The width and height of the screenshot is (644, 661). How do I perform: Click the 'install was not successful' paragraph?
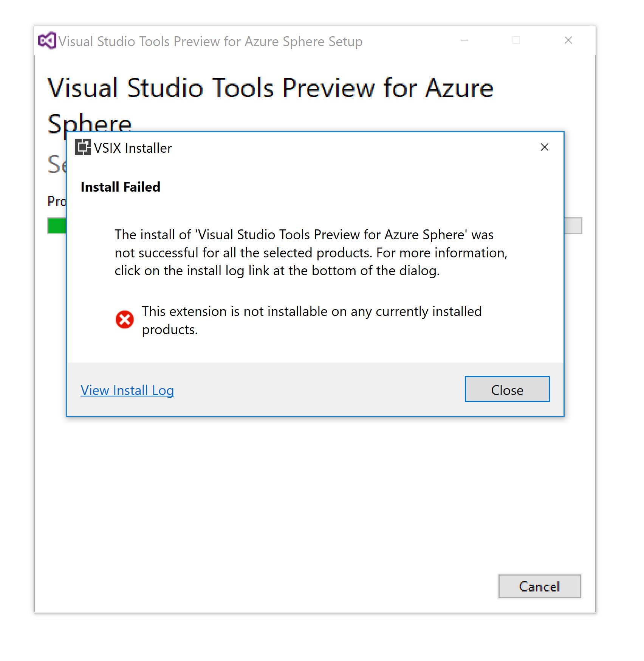coord(311,252)
